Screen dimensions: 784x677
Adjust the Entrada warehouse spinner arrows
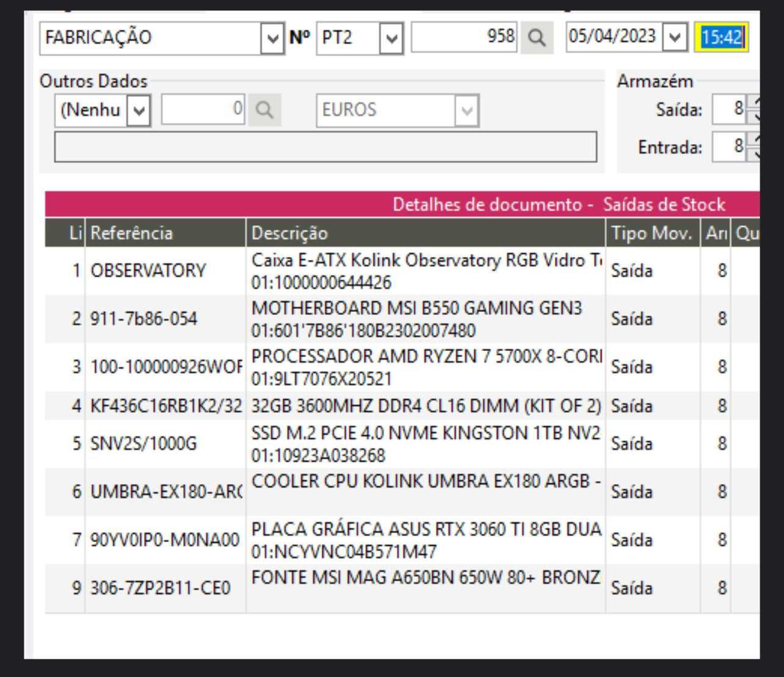[x=754, y=147]
